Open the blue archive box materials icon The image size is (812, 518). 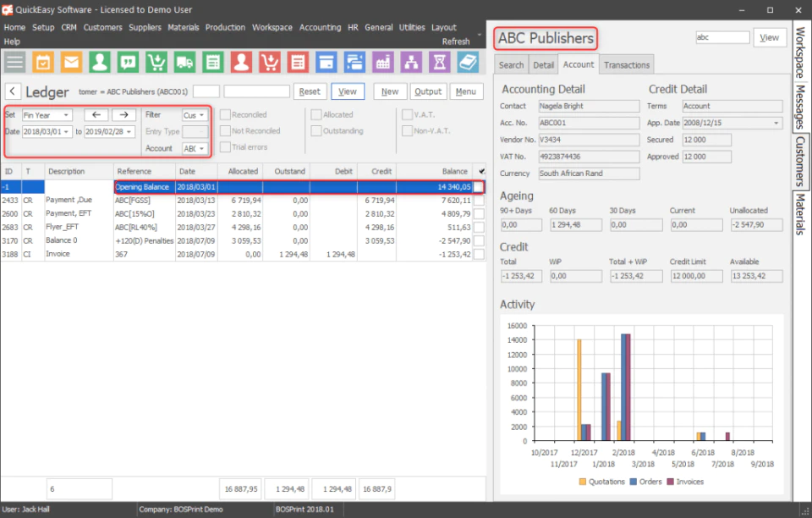pyautogui.click(x=326, y=62)
